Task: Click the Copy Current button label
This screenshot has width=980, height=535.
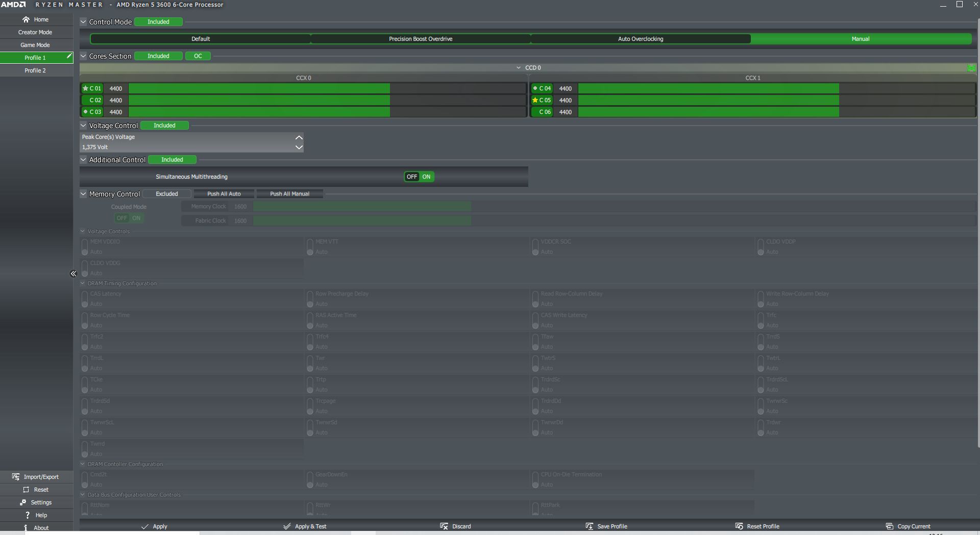Action: [914, 526]
